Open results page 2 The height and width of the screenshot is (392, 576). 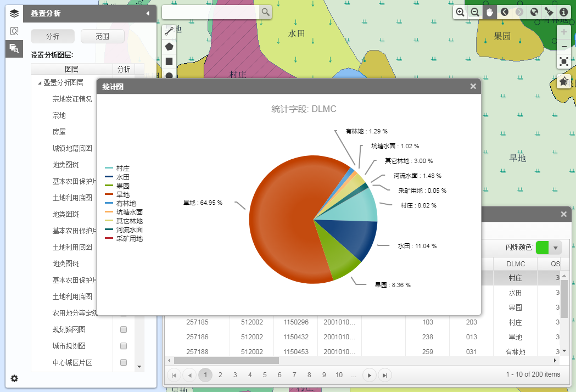coord(220,375)
